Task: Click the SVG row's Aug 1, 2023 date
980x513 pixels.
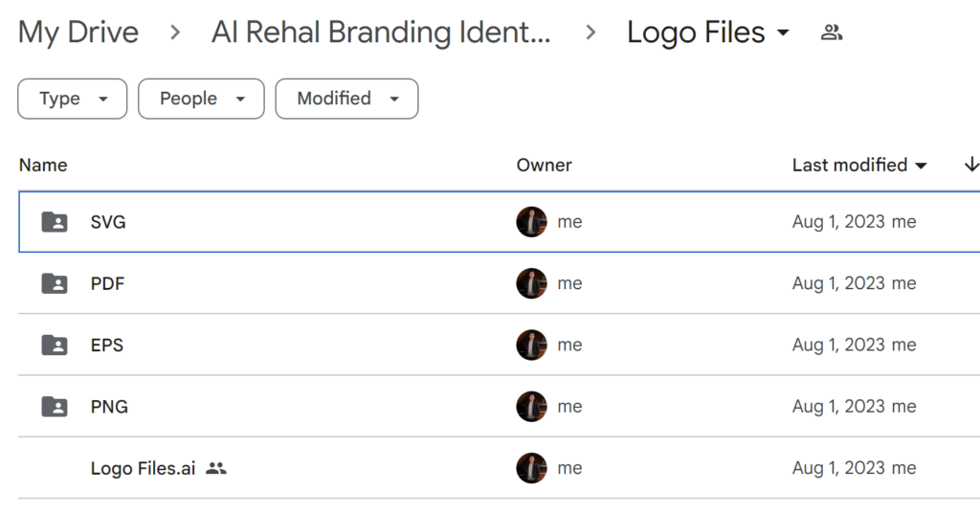Action: (x=838, y=222)
